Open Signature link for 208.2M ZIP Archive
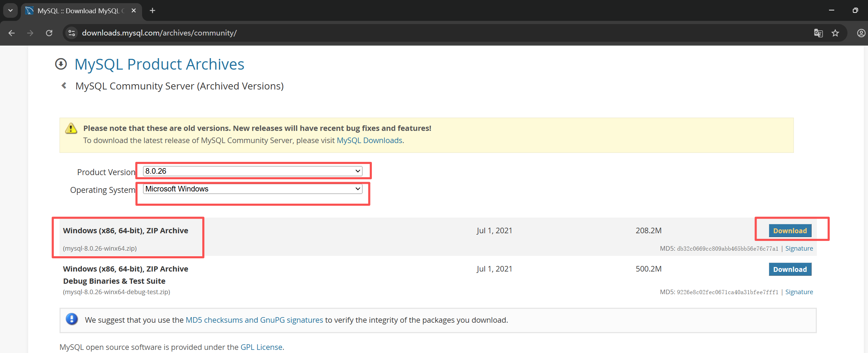This screenshot has width=868, height=353. [799, 249]
